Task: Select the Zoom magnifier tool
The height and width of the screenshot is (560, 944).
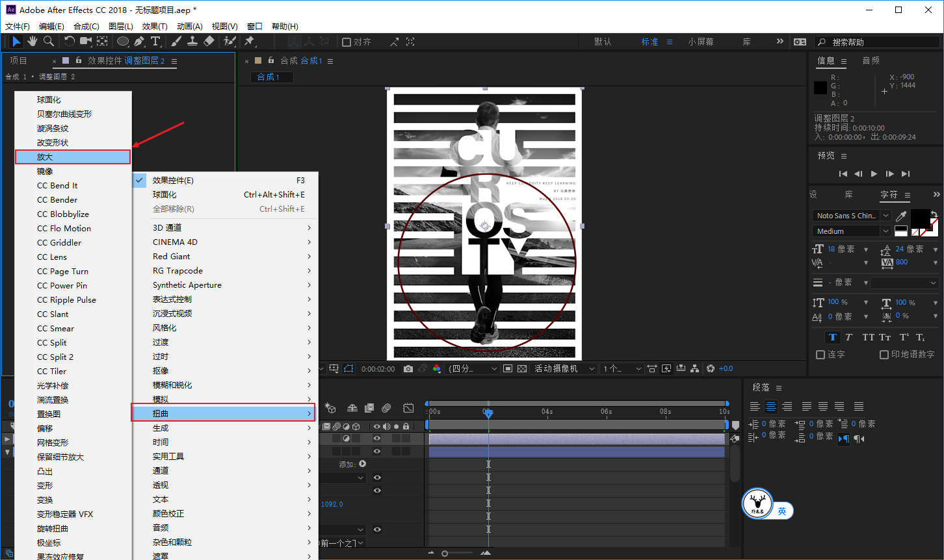Action: [x=49, y=42]
